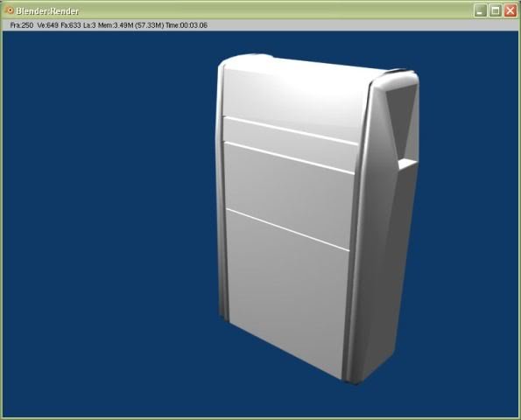Click the Blender:Render title text
Screen dimensions: 521x420
coord(47,11)
